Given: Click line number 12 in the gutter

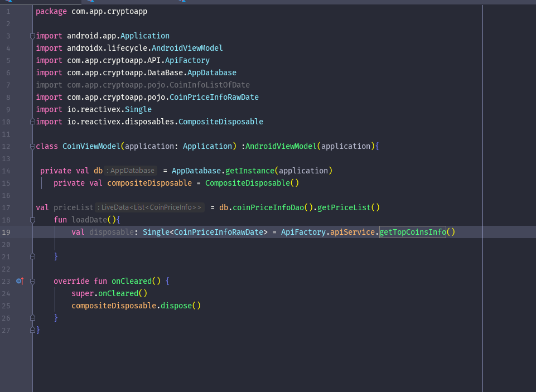Looking at the screenshot, I should pos(6,147).
